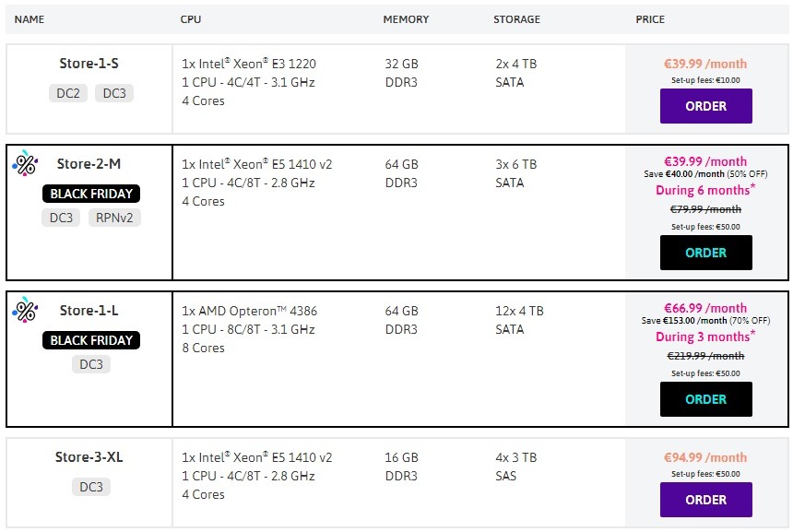The width and height of the screenshot is (793, 532).
Task: Select the DC3 tag under Store-1-S
Action: [x=114, y=93]
